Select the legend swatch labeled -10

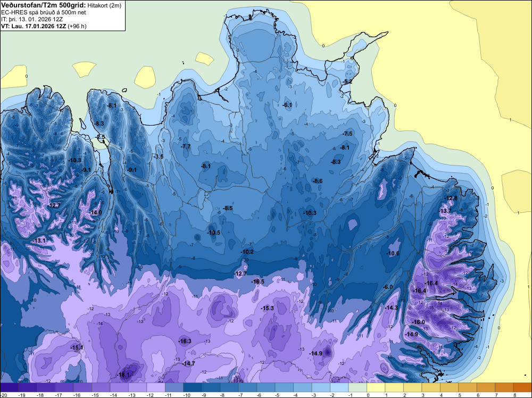(x=193, y=387)
